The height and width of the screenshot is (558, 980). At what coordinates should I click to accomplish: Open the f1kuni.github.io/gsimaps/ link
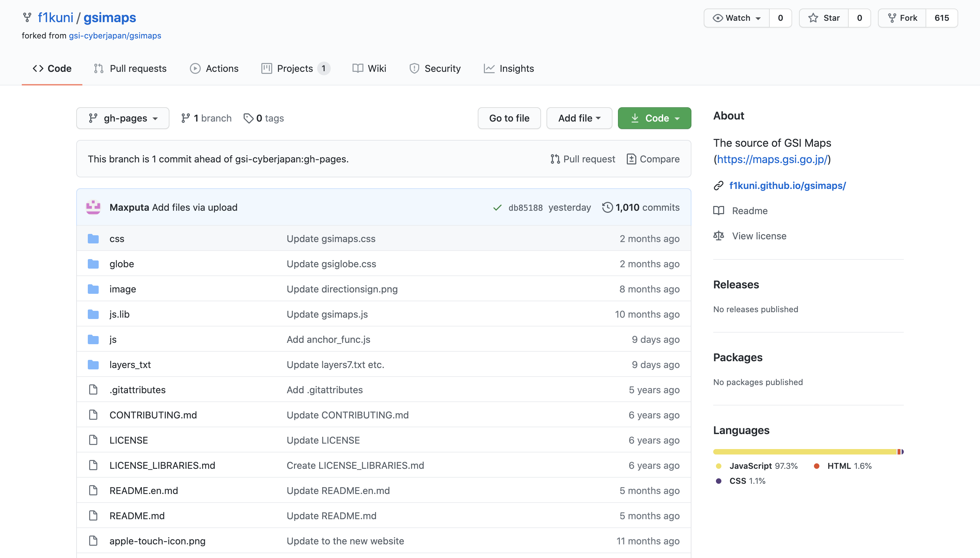(x=787, y=186)
